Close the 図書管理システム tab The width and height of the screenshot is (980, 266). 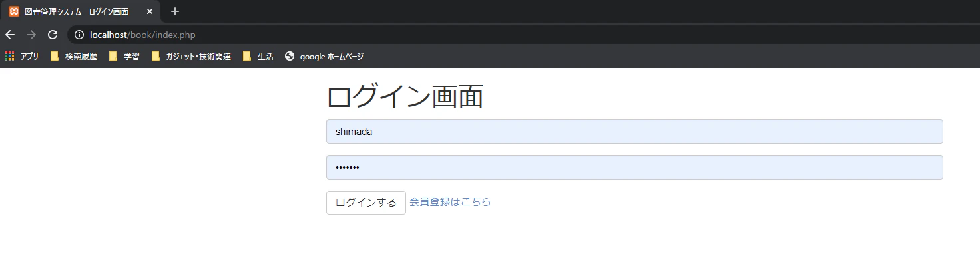[x=150, y=11]
